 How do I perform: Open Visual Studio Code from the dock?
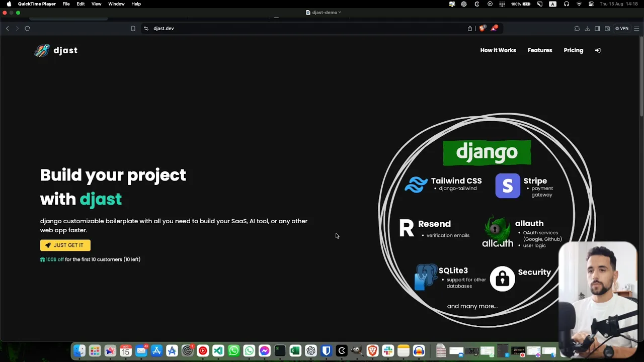(x=218, y=351)
